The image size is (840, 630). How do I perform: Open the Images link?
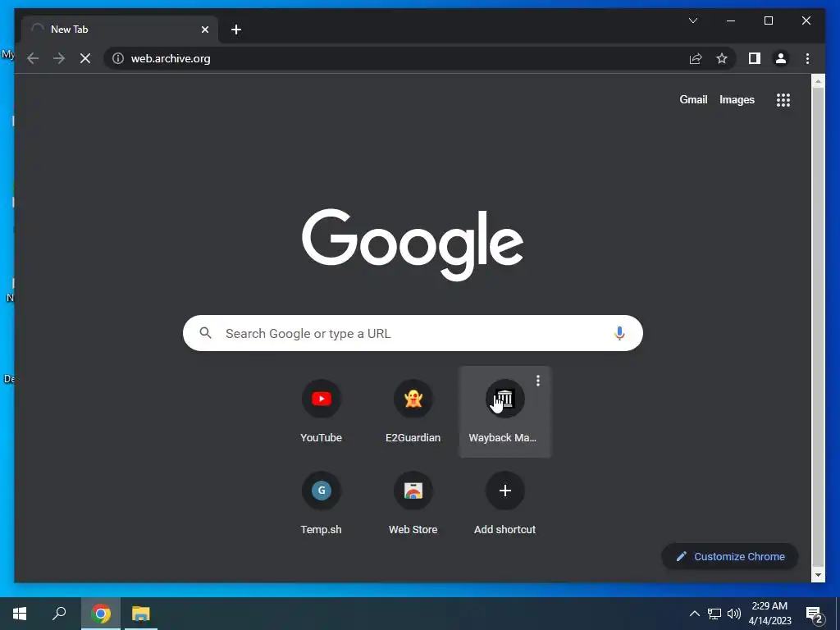point(737,99)
